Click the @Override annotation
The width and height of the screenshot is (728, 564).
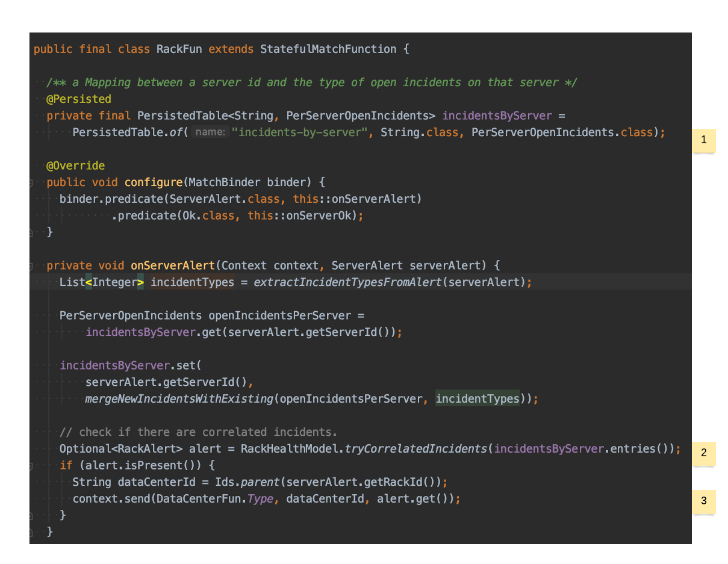click(75, 166)
